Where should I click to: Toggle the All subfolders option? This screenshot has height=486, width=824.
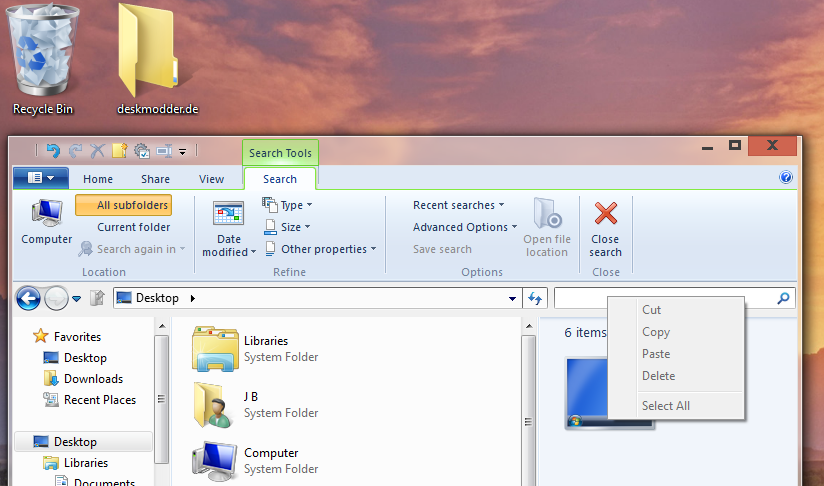[123, 205]
